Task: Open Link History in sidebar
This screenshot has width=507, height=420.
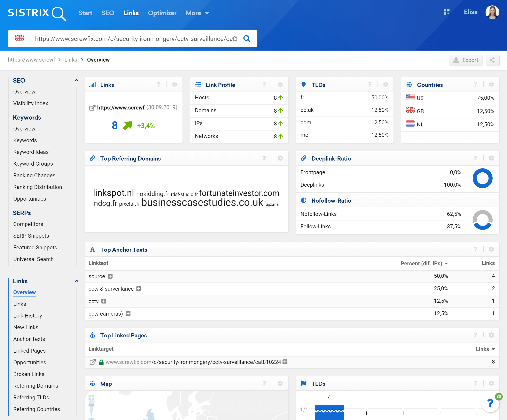Action: pyautogui.click(x=27, y=316)
